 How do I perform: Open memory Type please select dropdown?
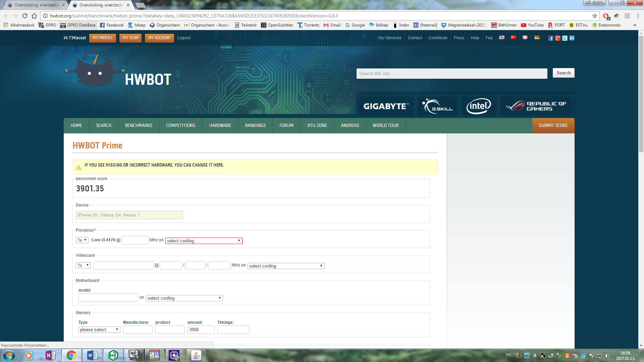point(99,329)
